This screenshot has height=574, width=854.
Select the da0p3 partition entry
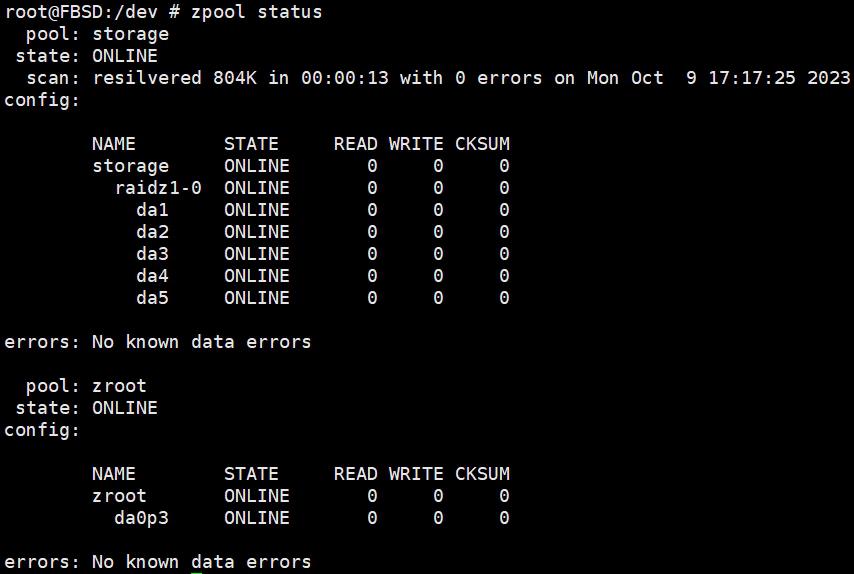point(142,518)
